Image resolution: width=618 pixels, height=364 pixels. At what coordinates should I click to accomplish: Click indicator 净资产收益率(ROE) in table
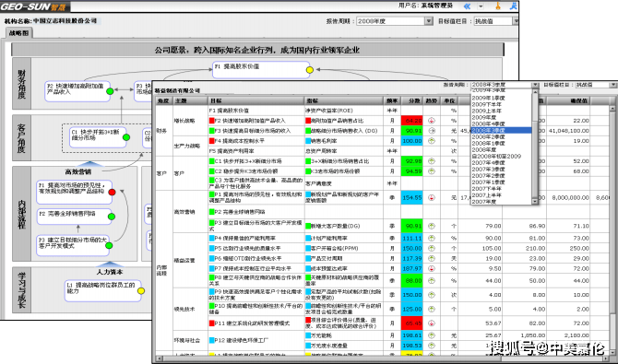click(329, 111)
